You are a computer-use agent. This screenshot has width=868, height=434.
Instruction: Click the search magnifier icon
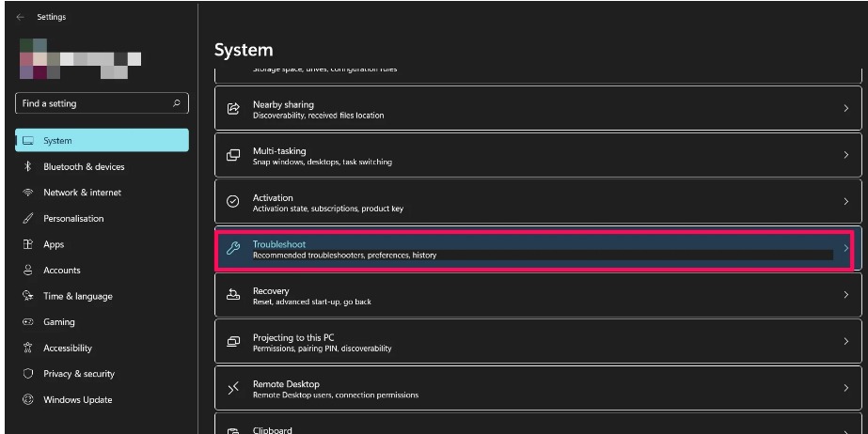[x=176, y=103]
